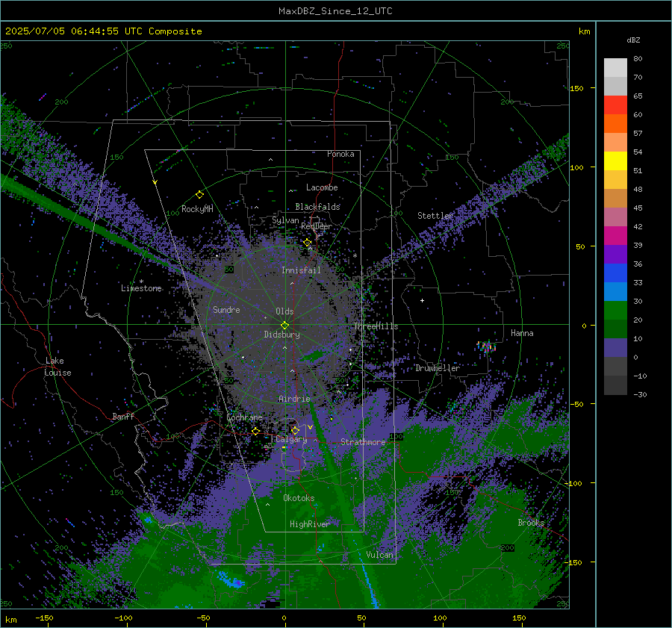This screenshot has width=672, height=628.
Task: Click the yellow diamond marker near RockyMH
Action: point(199,195)
